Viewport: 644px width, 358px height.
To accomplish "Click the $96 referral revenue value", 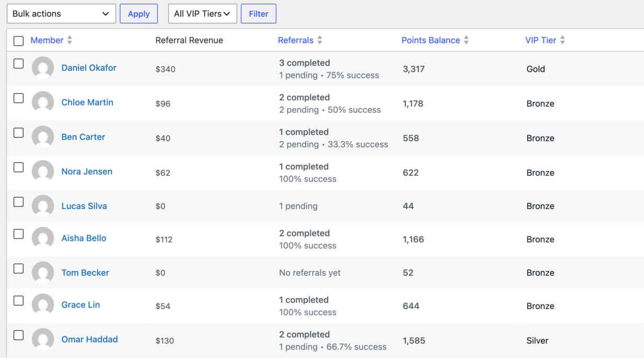I will click(x=163, y=103).
